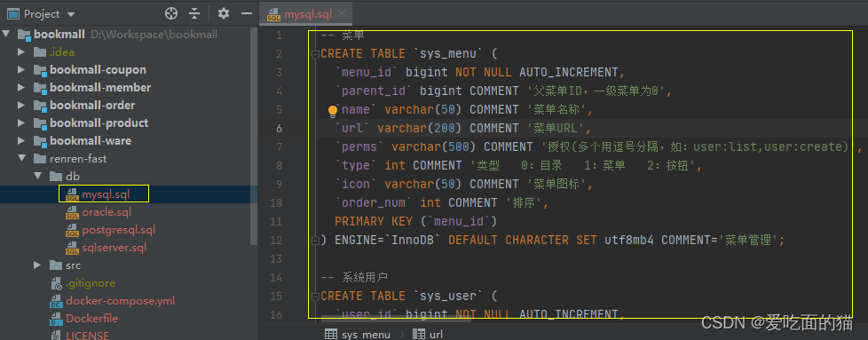This screenshot has height=340, width=868.
Task: Expand the bookmall-ware module
Action: 21,140
